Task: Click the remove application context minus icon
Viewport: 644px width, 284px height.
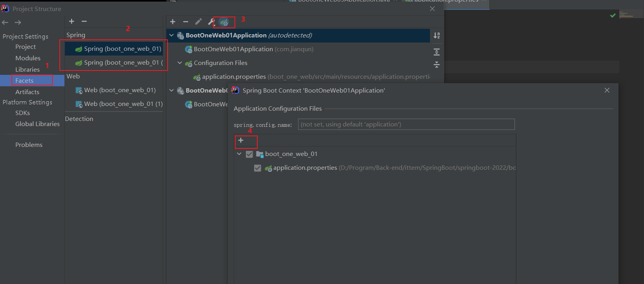Action: click(x=186, y=22)
